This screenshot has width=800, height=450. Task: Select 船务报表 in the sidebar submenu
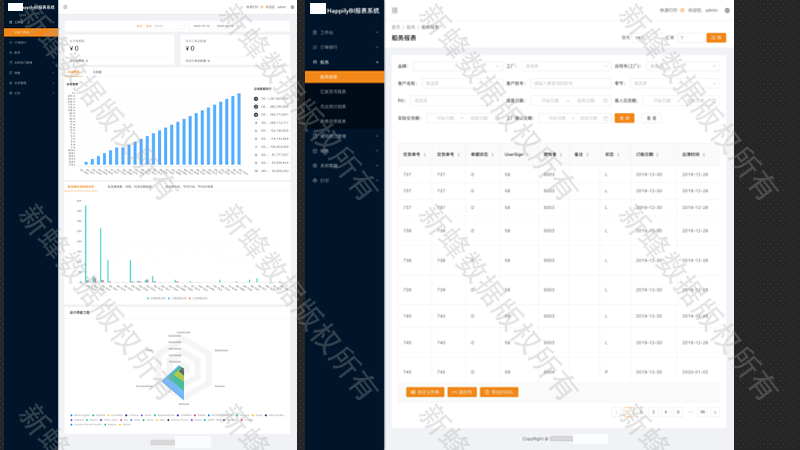tap(334, 76)
